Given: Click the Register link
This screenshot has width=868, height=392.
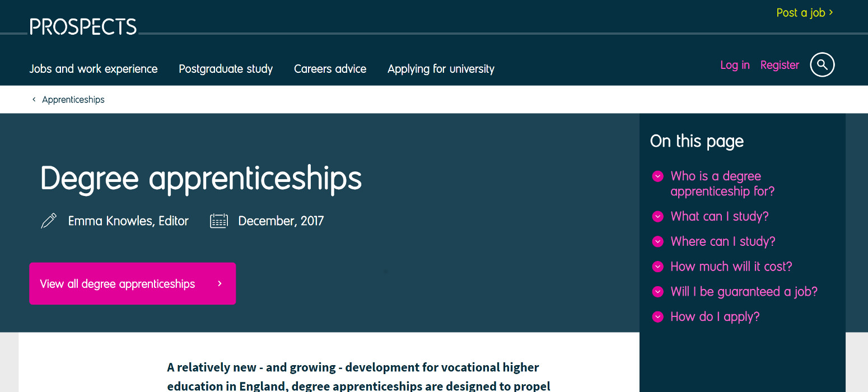Looking at the screenshot, I should pyautogui.click(x=780, y=65).
